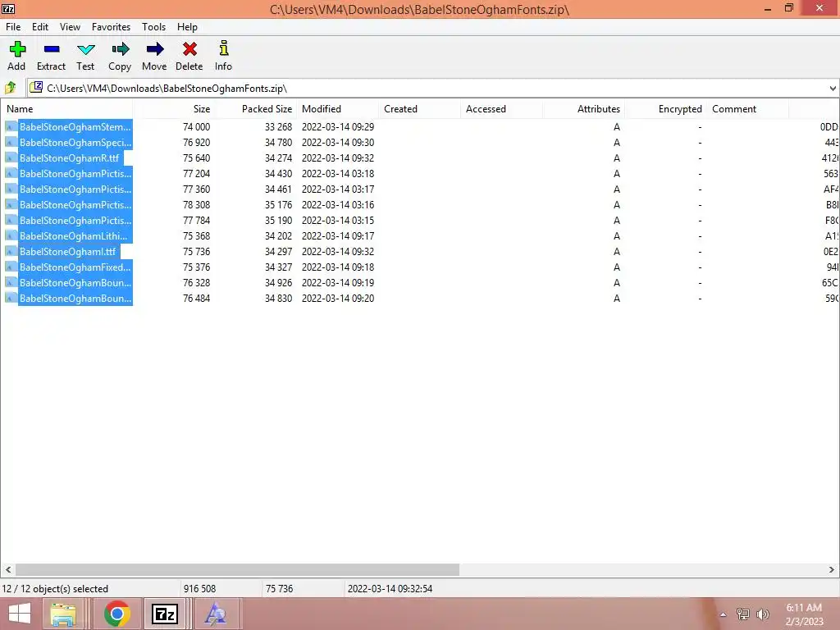Click the horizontal scrollbar thumb

click(x=237, y=569)
